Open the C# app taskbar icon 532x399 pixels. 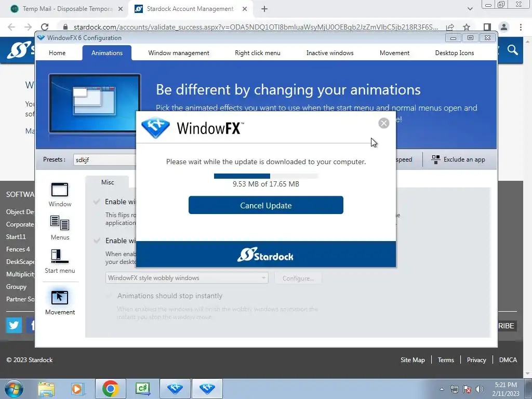tap(142, 389)
